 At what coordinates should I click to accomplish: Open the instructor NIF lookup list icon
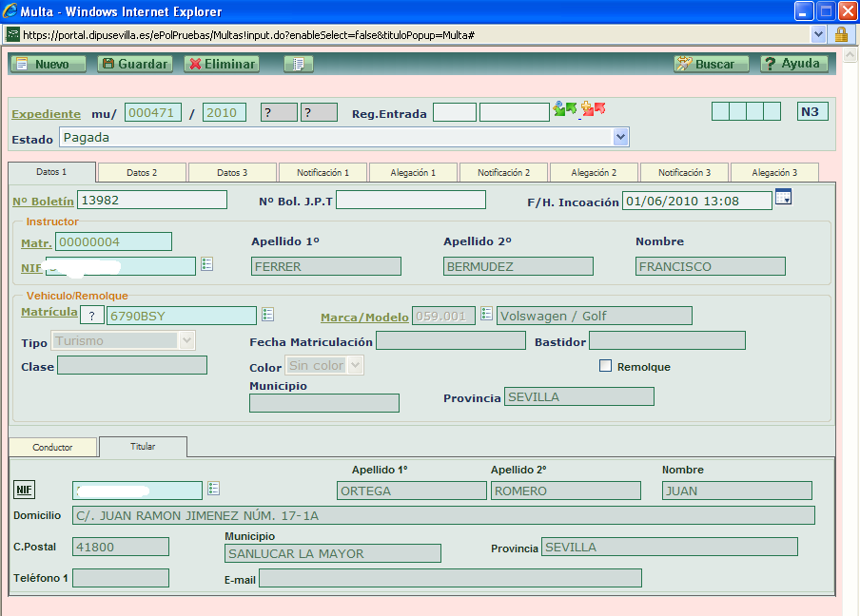[207, 264]
